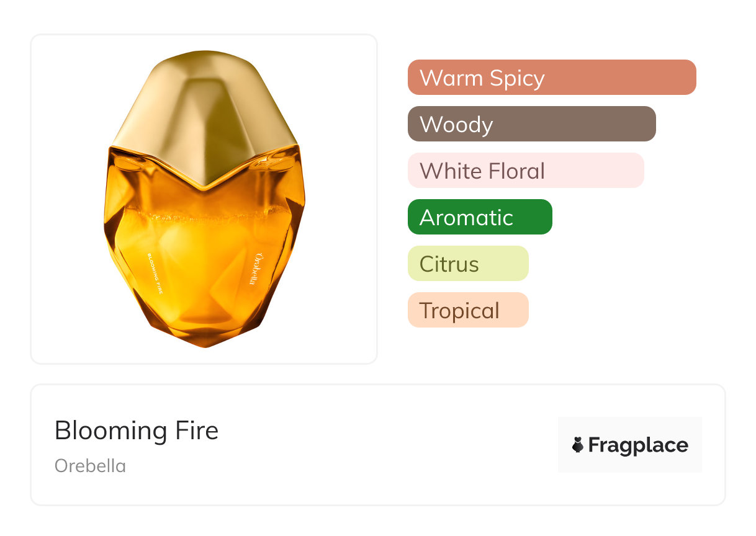The height and width of the screenshot is (536, 756).
Task: Click empty space between title and Fragplace logo
Action: tap(385, 445)
